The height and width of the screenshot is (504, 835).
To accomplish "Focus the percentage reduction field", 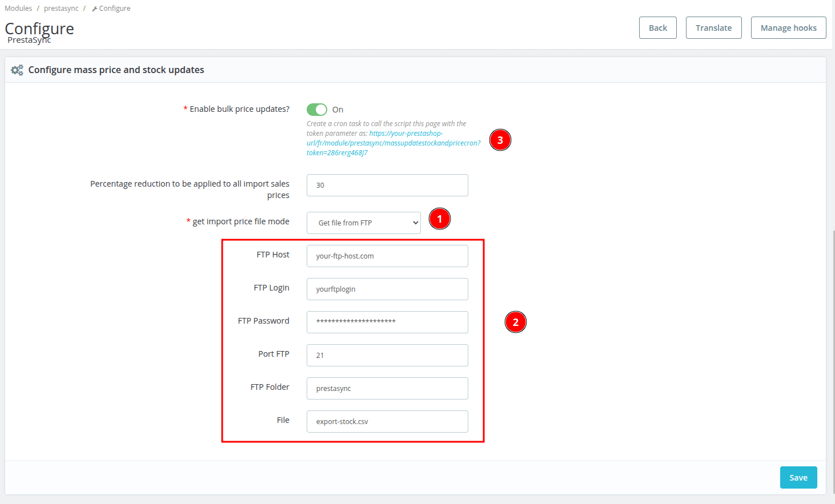I will 387,186.
